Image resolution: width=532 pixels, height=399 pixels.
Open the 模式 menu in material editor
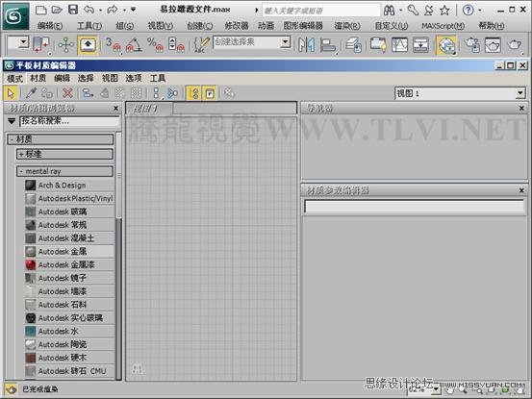[x=15, y=78]
